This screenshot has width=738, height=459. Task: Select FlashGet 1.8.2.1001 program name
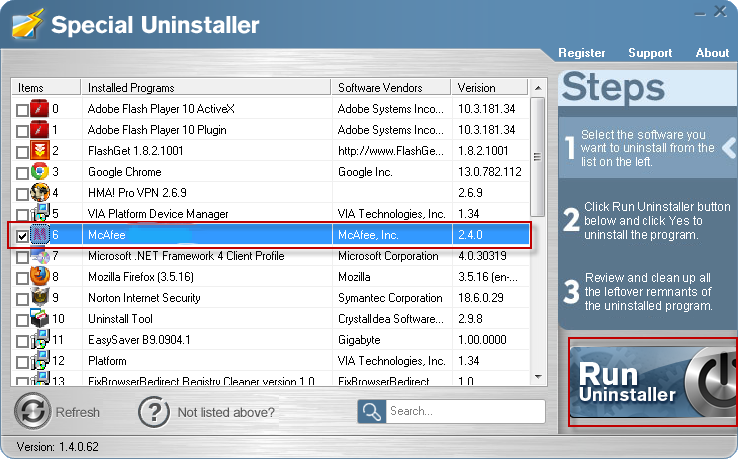pos(136,151)
